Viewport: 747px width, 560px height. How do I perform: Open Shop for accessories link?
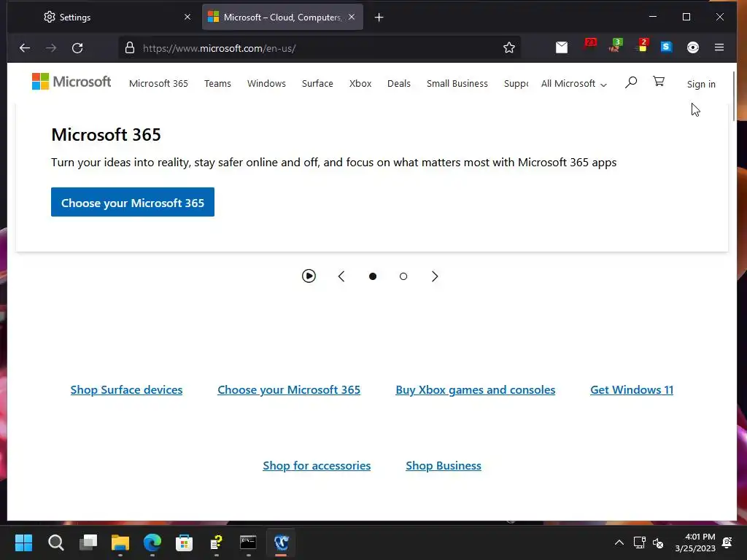(x=317, y=465)
